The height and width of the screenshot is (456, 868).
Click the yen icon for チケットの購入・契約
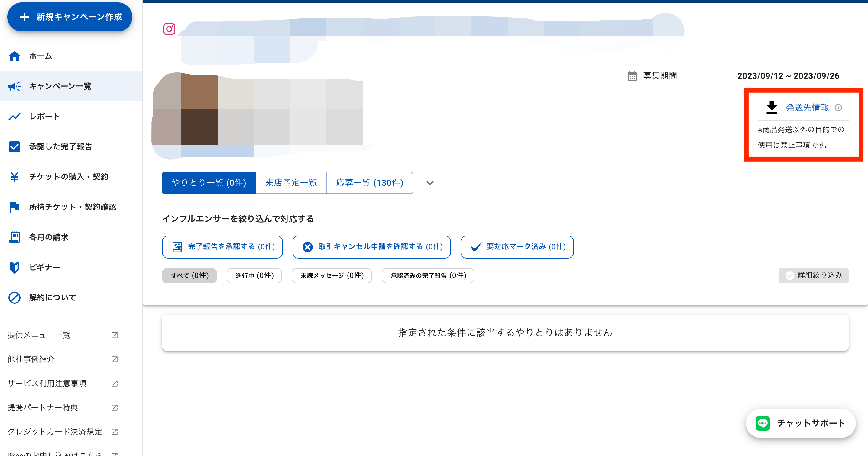(15, 176)
